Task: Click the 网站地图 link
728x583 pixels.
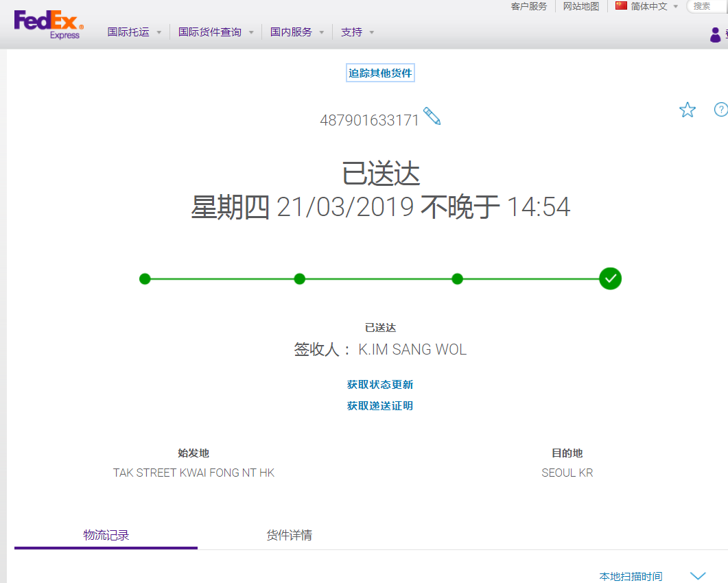Action: pos(580,6)
